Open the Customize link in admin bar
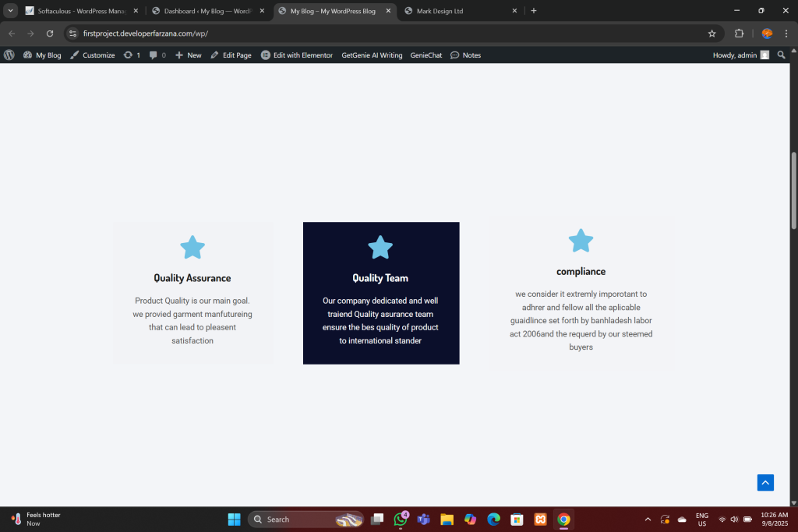Viewport: 798px width, 532px height. [x=93, y=55]
